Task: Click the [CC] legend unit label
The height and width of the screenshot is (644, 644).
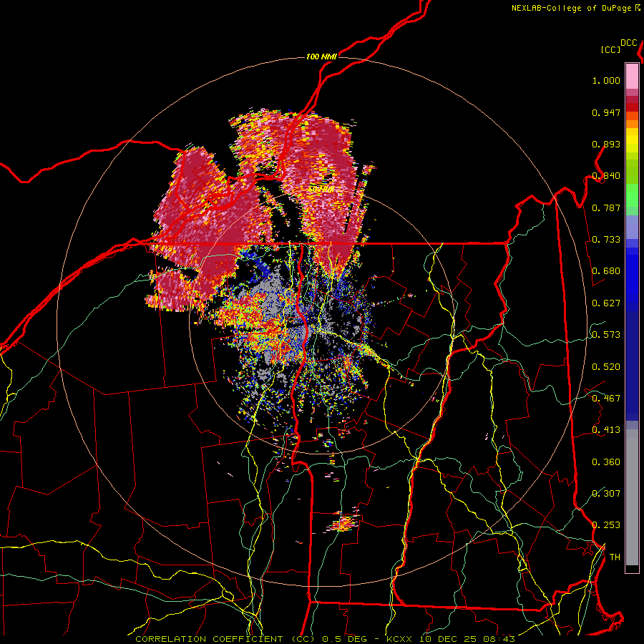Action: coord(611,49)
